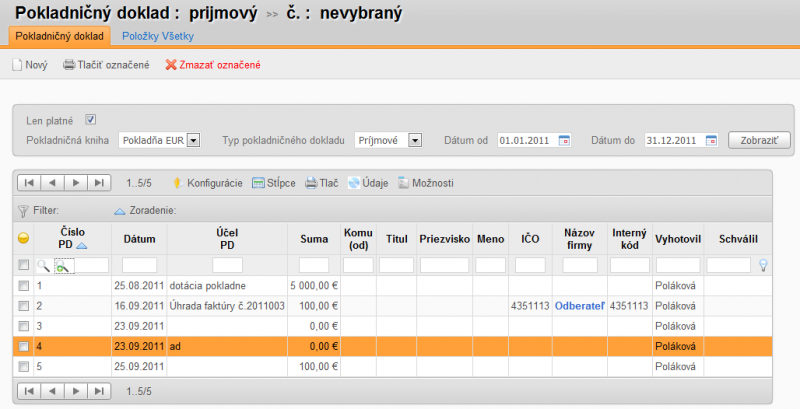Select cell "Úhrada faktúry č.2011003"
The width and height of the screenshot is (800, 409).
227,306
